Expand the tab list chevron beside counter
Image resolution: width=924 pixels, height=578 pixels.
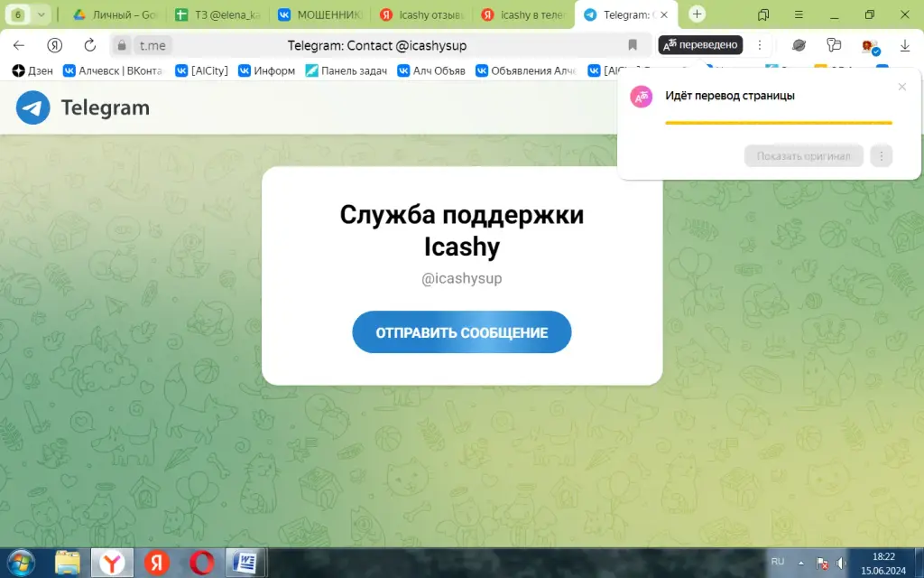click(42, 14)
